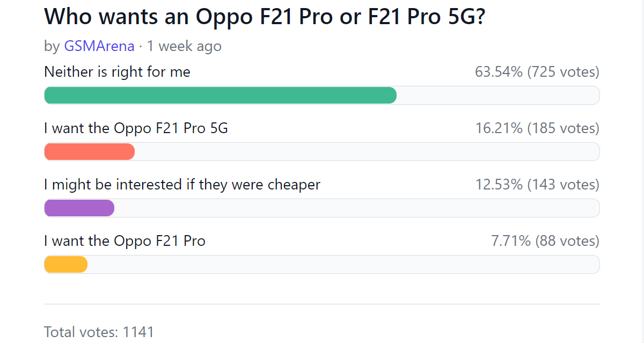Click the '1 week ago' timestamp

pyautogui.click(x=184, y=46)
